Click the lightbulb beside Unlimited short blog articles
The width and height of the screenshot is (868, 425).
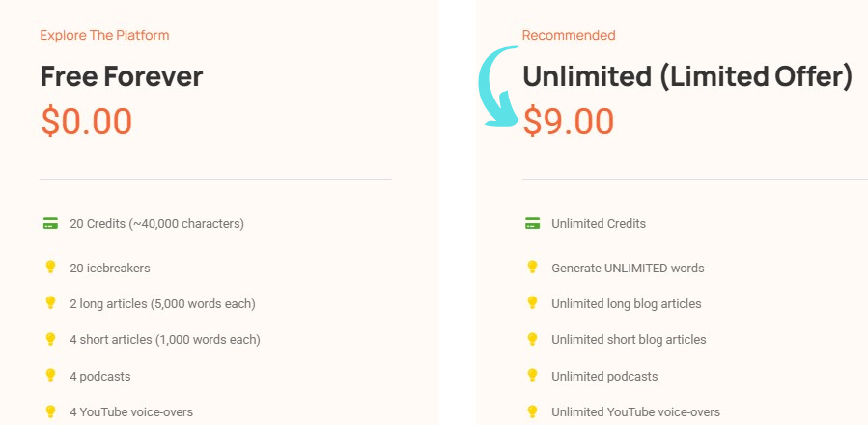[532, 339]
